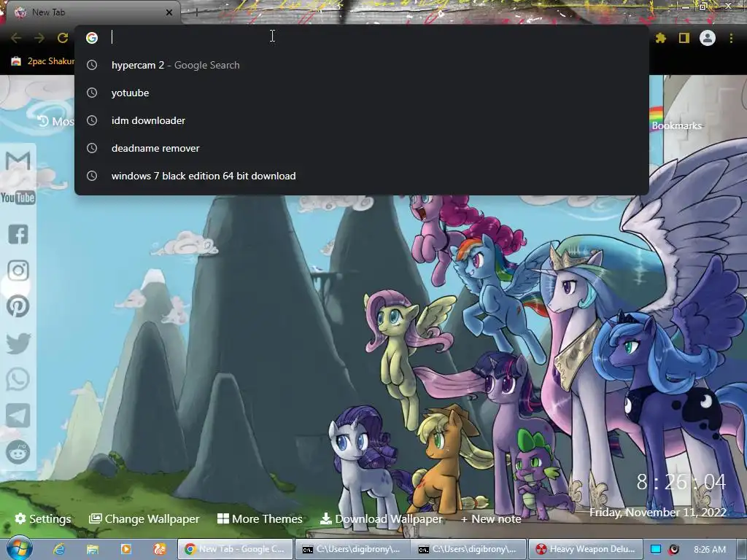This screenshot has height=560, width=747.
Task: Select 'deadname remover' suggestion
Action: point(362,148)
